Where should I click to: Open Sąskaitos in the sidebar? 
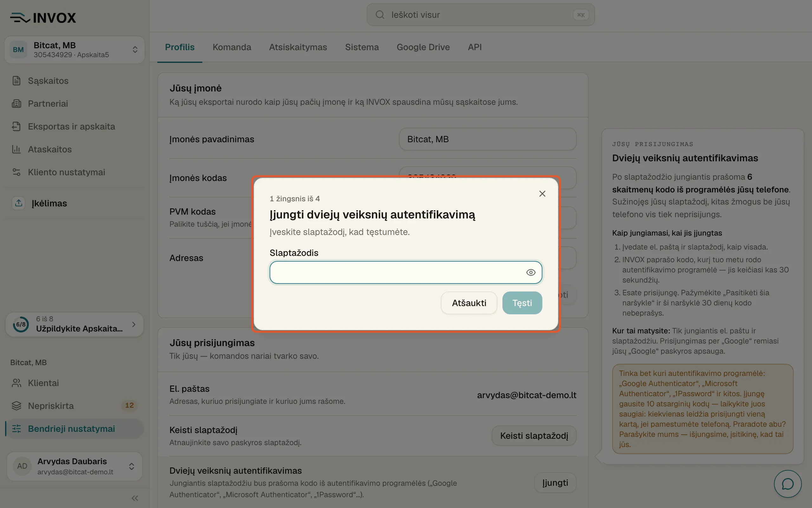click(75, 81)
